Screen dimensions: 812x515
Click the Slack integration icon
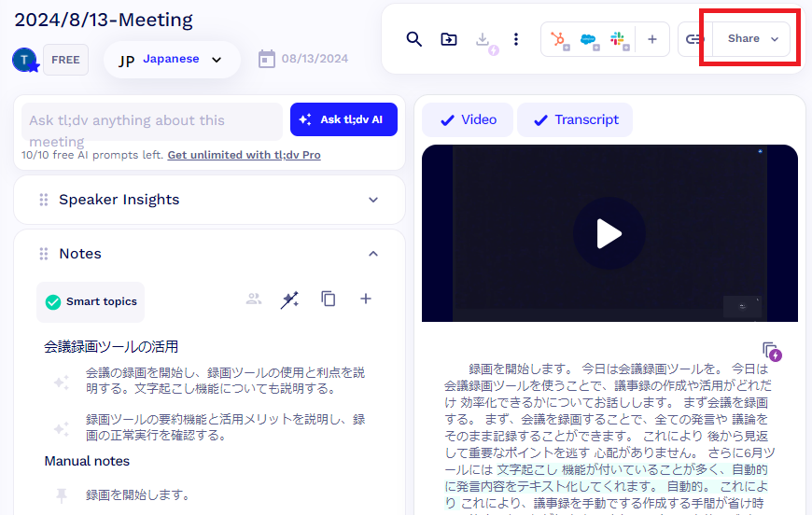click(617, 39)
